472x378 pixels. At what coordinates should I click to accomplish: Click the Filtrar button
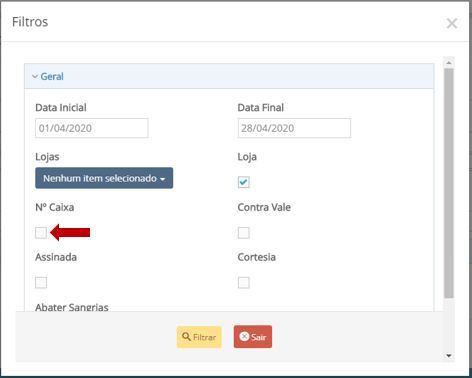199,337
